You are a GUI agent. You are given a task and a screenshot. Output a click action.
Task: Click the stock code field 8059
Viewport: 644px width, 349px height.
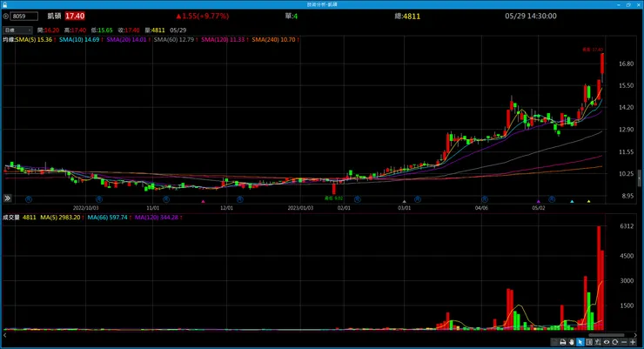24,17
